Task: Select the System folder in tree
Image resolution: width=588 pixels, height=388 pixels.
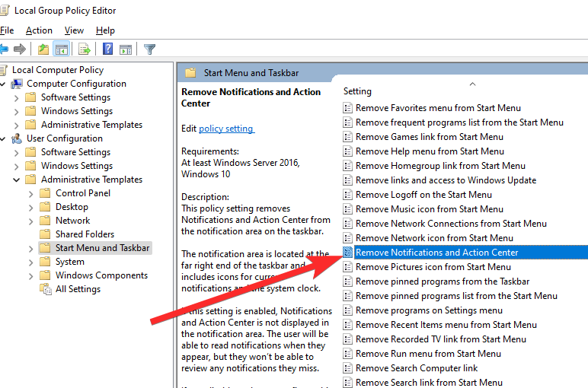Action: click(70, 262)
